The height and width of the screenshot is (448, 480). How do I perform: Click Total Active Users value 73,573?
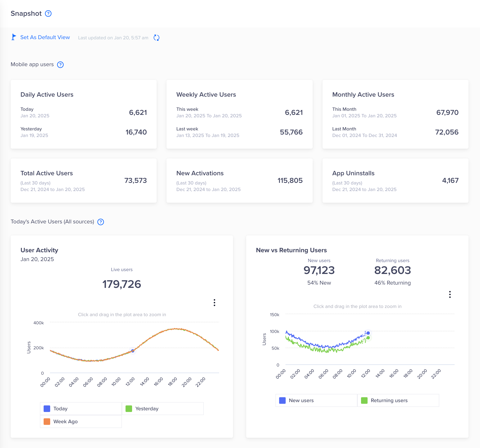click(135, 181)
